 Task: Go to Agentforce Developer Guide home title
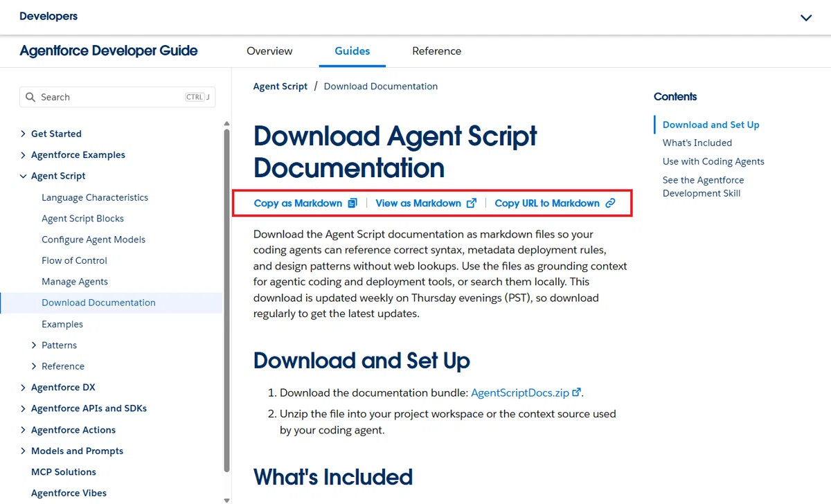click(x=109, y=51)
